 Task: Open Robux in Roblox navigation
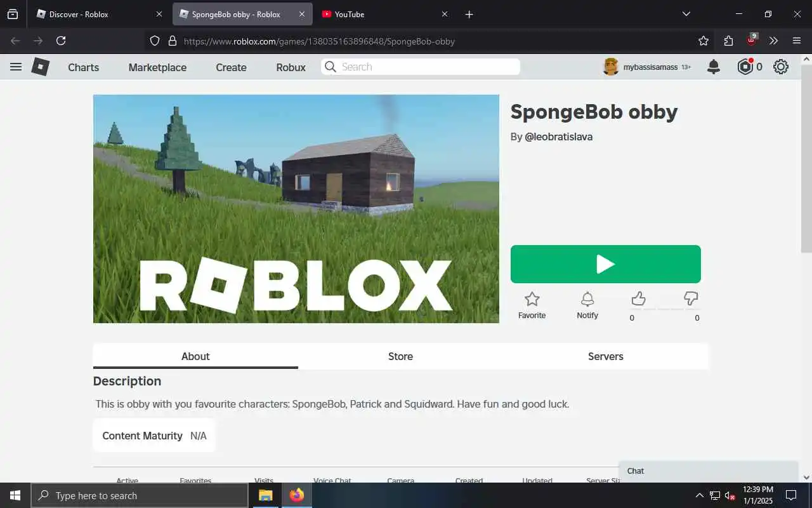[x=291, y=67]
